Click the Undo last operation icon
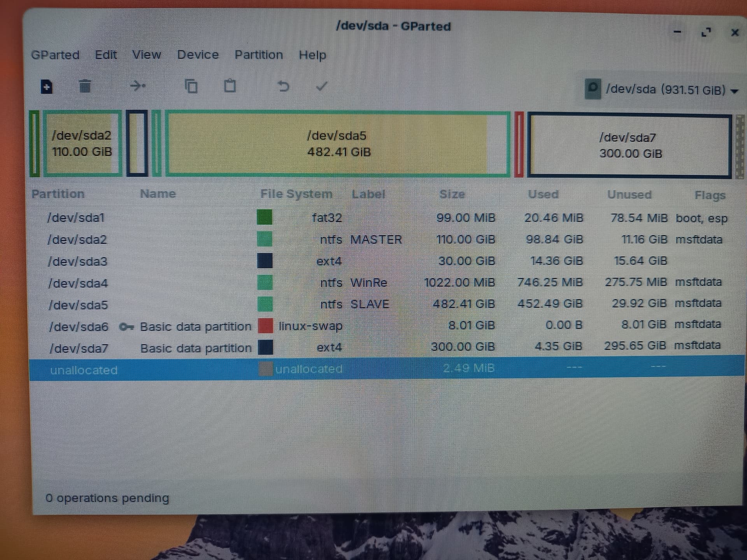The height and width of the screenshot is (560, 747). [284, 86]
